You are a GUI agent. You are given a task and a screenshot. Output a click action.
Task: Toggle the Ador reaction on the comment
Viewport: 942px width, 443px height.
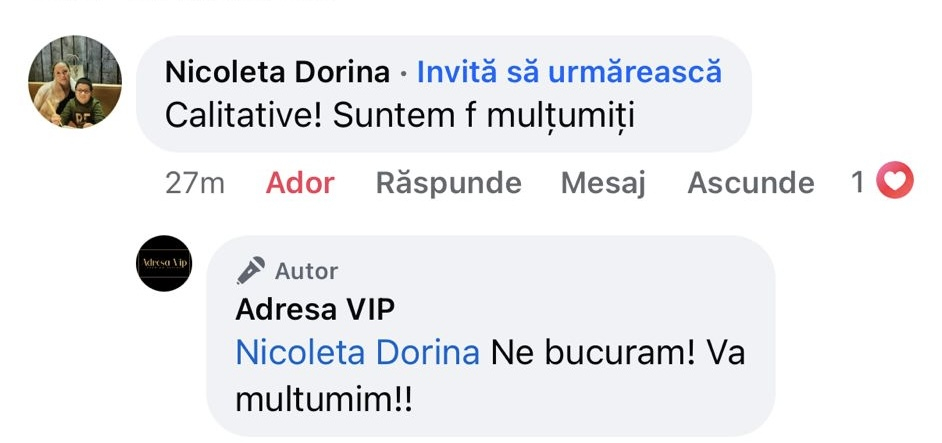point(300,183)
